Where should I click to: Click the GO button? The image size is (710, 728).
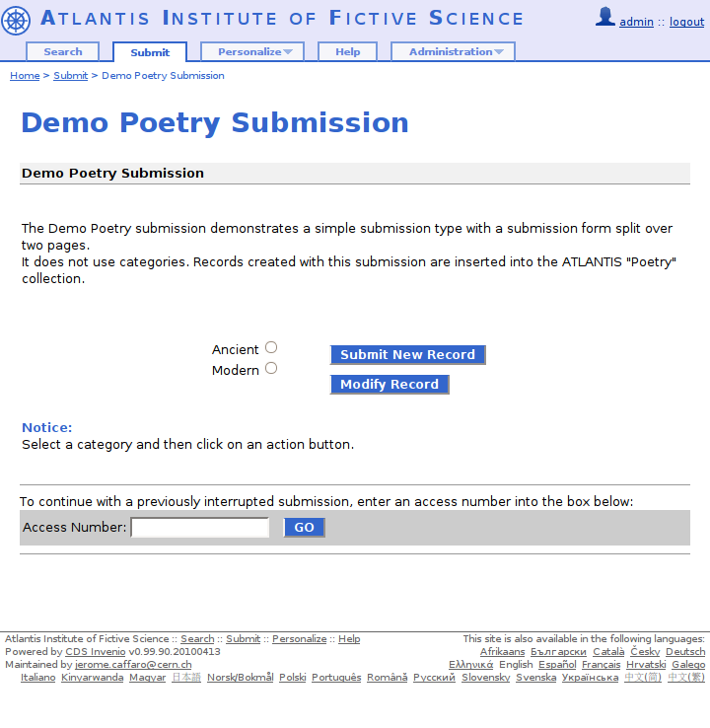tap(304, 528)
